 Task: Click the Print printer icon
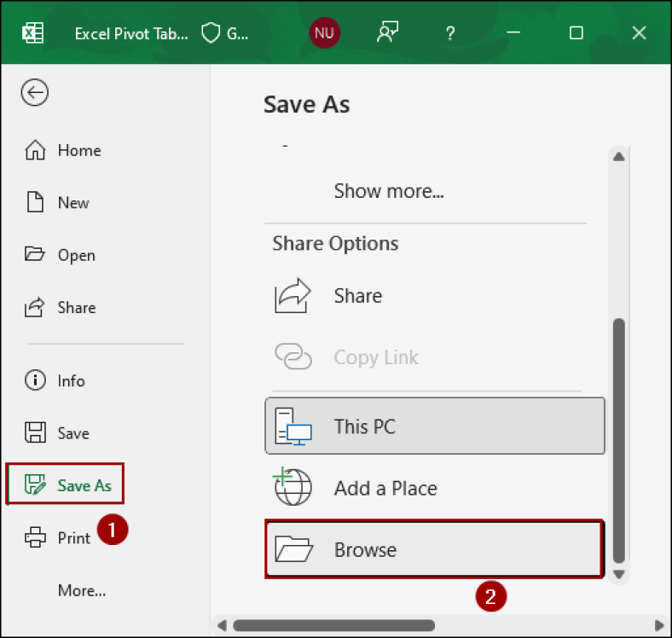coord(35,537)
